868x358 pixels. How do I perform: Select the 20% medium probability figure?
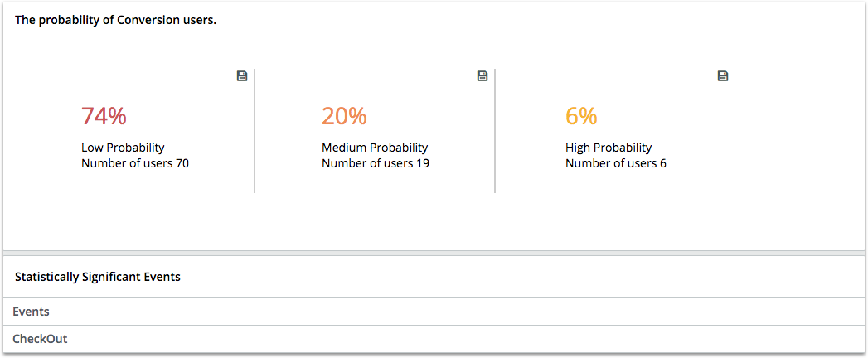[344, 117]
